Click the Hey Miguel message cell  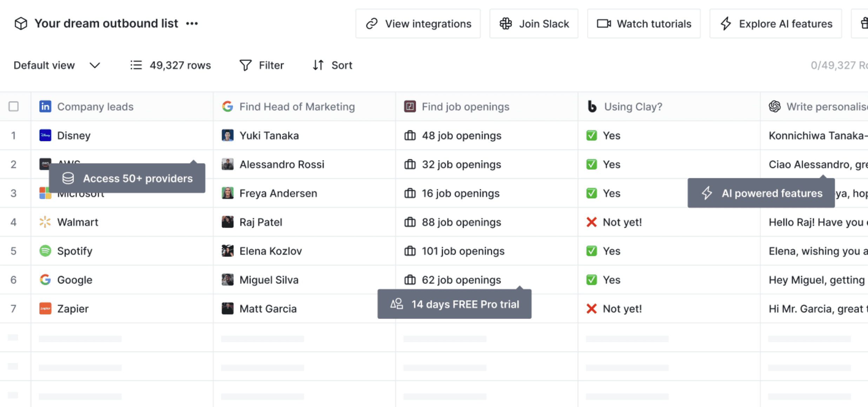coord(814,280)
